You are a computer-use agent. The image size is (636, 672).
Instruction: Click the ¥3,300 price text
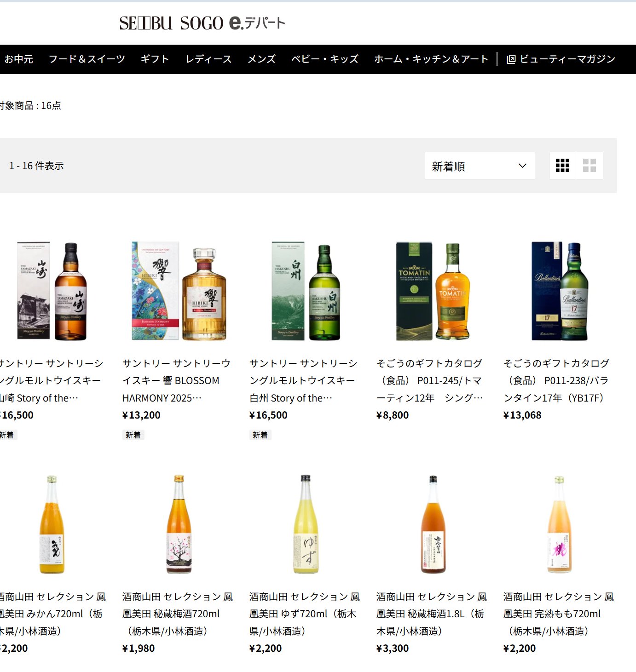393,648
